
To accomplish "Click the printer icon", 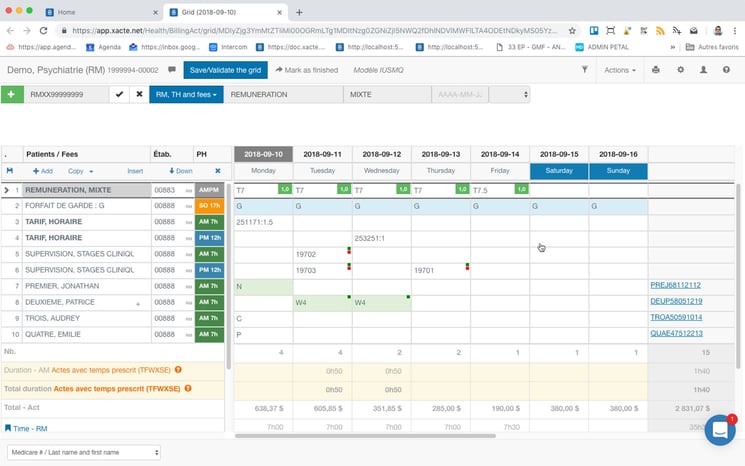I will (656, 70).
